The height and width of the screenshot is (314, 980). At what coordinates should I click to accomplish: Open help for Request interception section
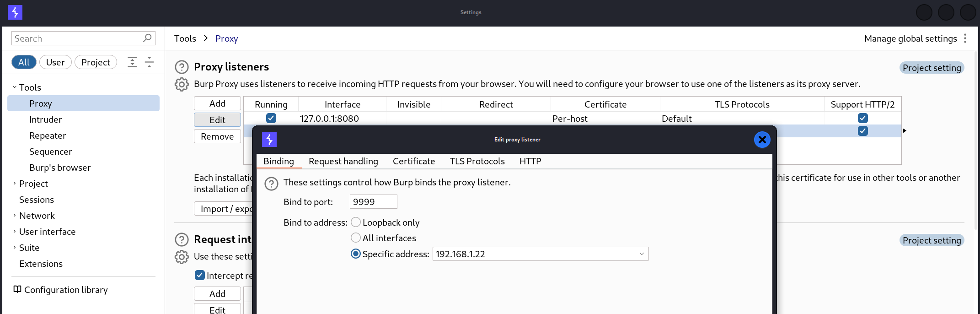pos(182,240)
